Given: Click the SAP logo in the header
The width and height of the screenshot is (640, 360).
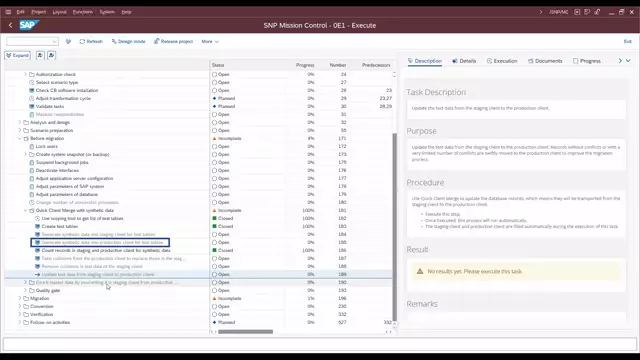Looking at the screenshot, I should pyautogui.click(x=28, y=25).
